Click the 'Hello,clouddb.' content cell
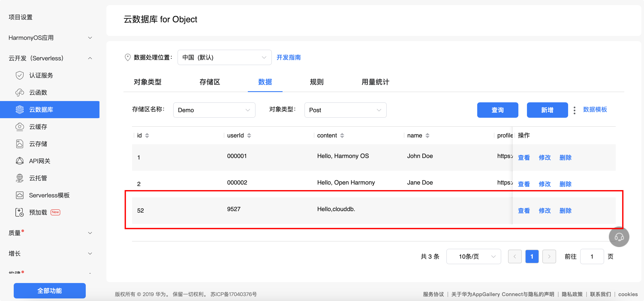 [x=336, y=209]
